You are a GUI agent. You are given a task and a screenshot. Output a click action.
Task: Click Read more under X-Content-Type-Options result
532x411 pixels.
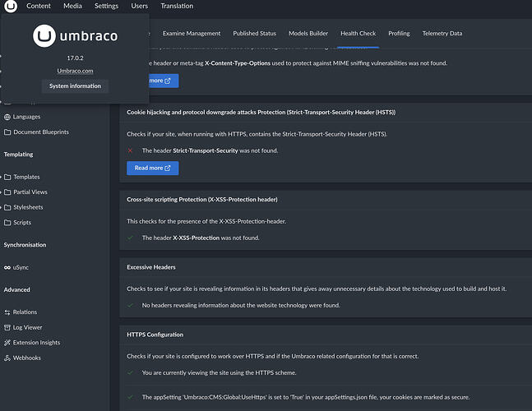pos(164,81)
